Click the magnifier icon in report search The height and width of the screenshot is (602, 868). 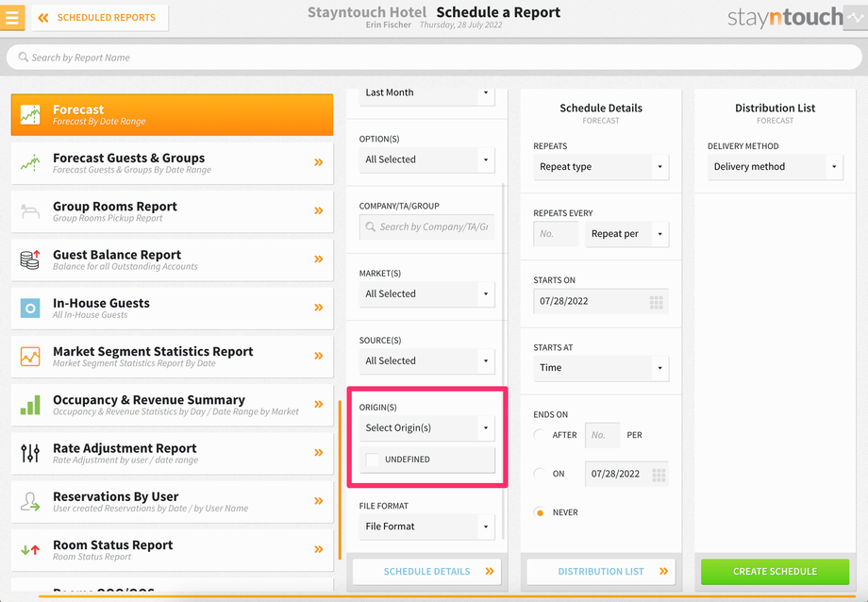(24, 57)
